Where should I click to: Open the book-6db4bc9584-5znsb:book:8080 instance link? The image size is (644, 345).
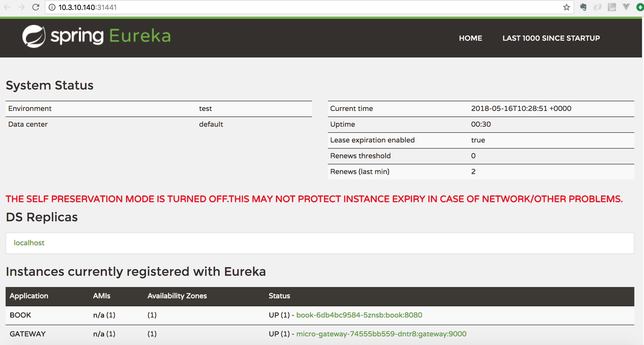point(359,315)
